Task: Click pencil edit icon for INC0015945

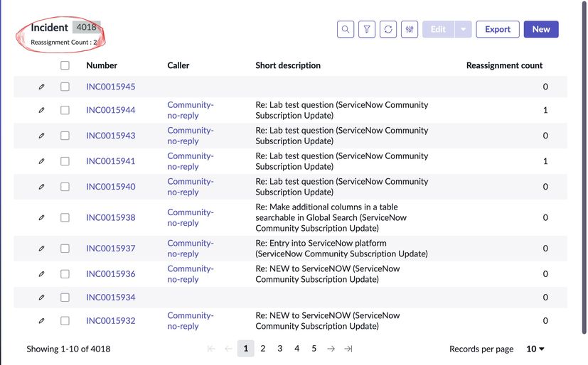Action: click(x=41, y=87)
